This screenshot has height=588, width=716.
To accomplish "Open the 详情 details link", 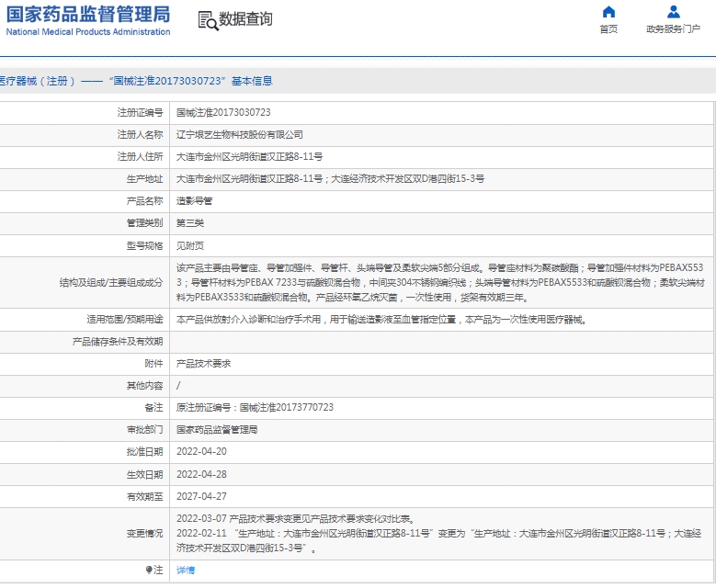I will 186,570.
